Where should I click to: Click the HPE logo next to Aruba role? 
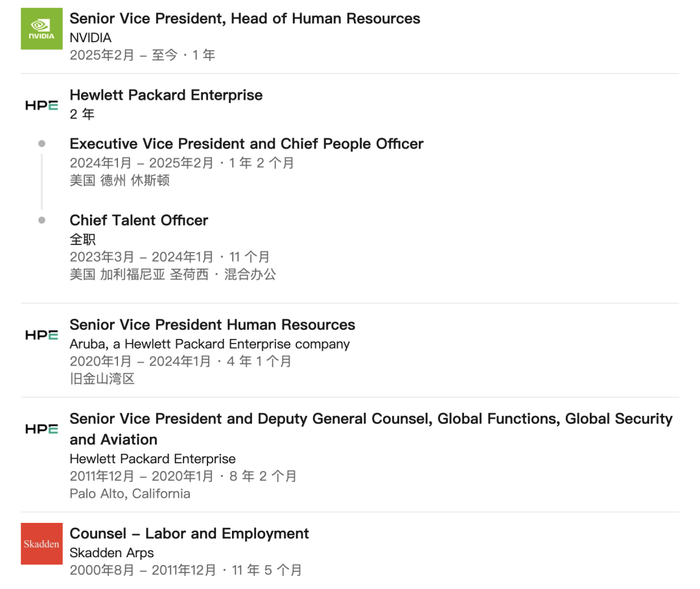tap(41, 335)
